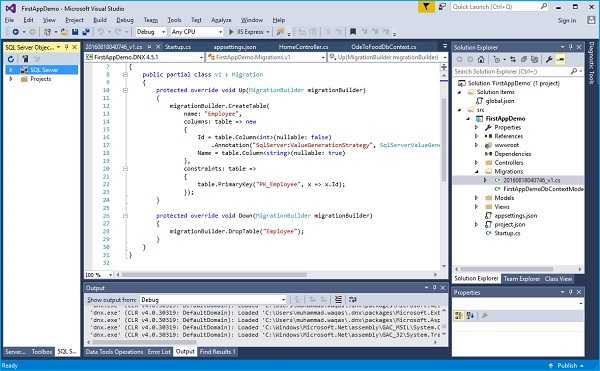The height and width of the screenshot is (371, 600).
Task: Toggle auto-hide pin on Solution Explorer
Action: point(571,47)
